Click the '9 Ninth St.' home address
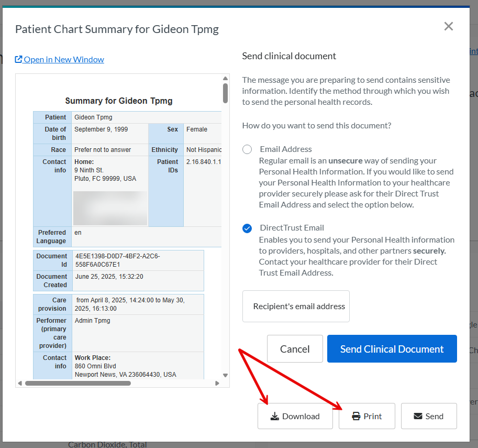This screenshot has height=448, width=478. (x=88, y=170)
